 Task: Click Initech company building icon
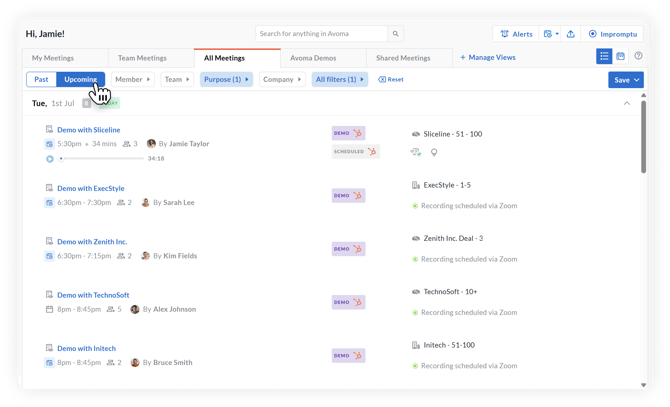(416, 346)
